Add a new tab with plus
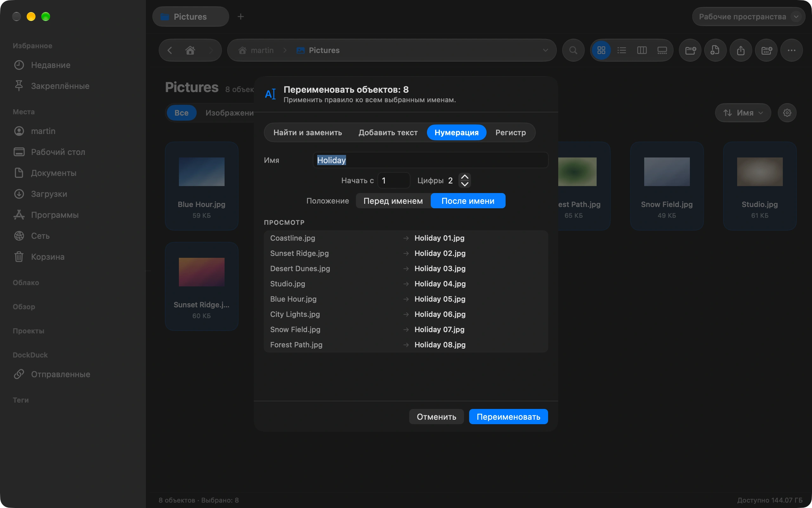 click(x=240, y=17)
